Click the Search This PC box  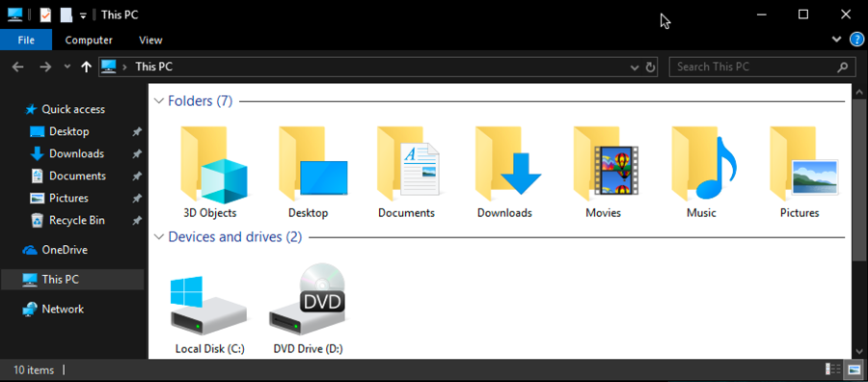[761, 67]
